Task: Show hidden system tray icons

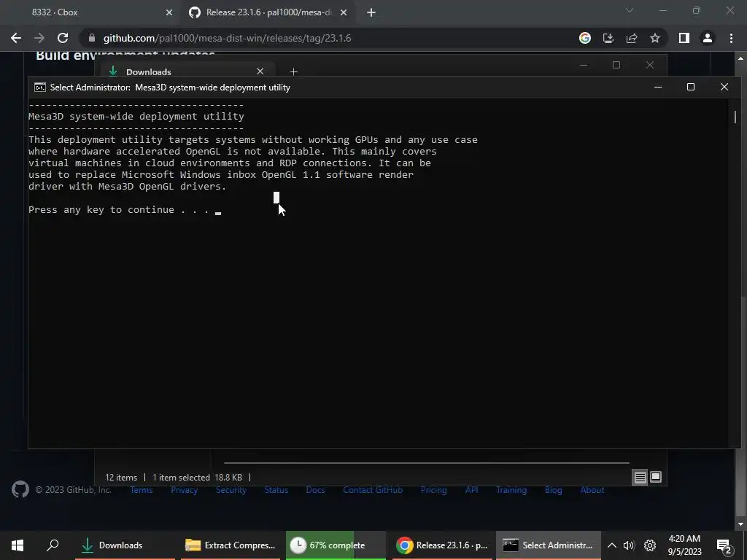Action: click(x=612, y=545)
